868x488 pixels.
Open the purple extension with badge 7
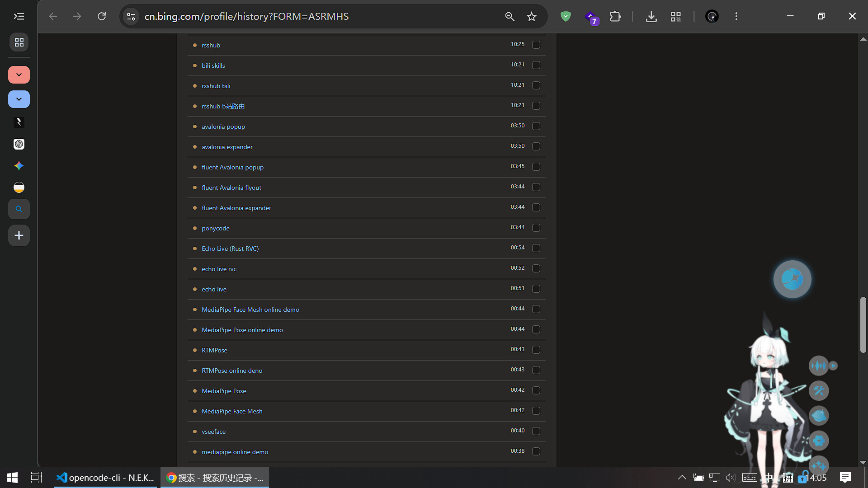[591, 18]
